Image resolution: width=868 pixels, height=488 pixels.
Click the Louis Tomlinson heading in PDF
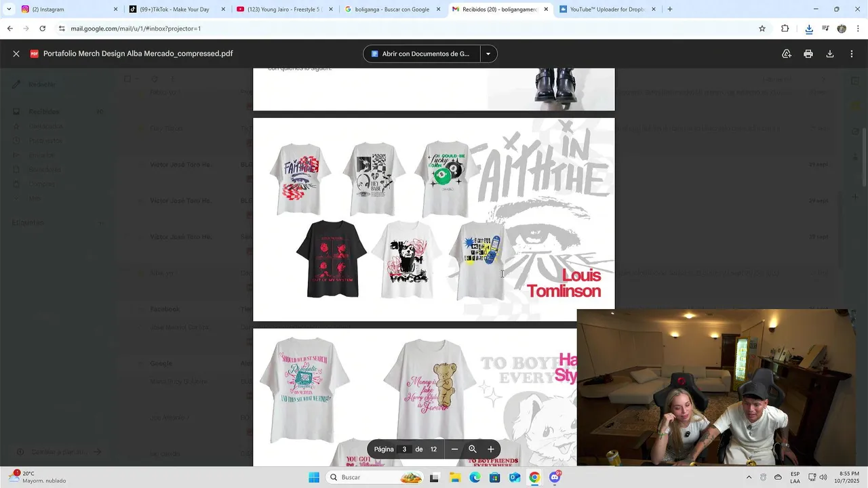coord(564,283)
